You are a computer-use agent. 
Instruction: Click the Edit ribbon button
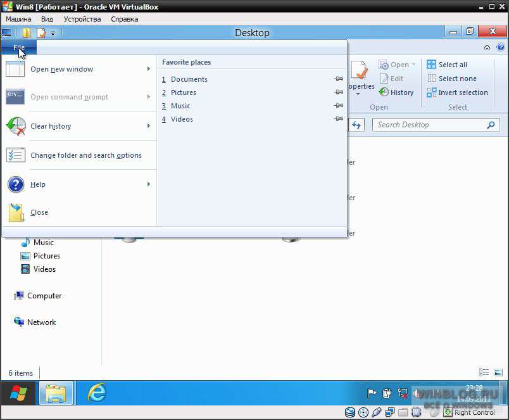391,79
